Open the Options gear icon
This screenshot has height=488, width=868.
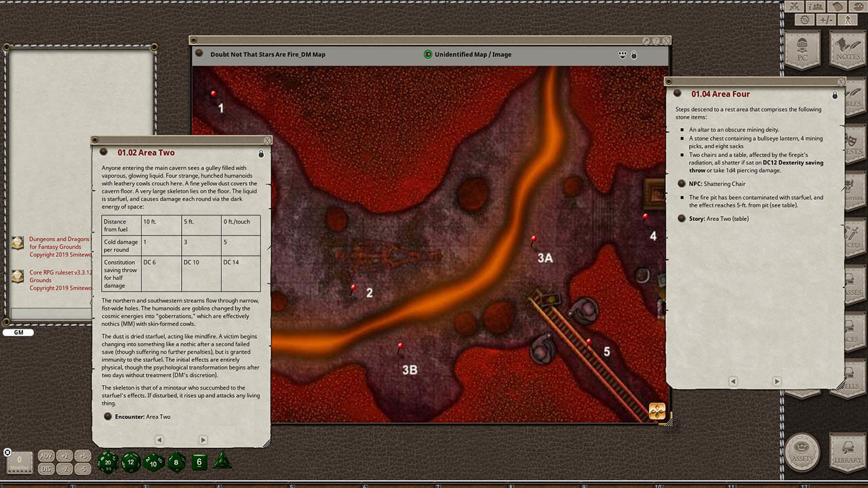click(x=804, y=18)
